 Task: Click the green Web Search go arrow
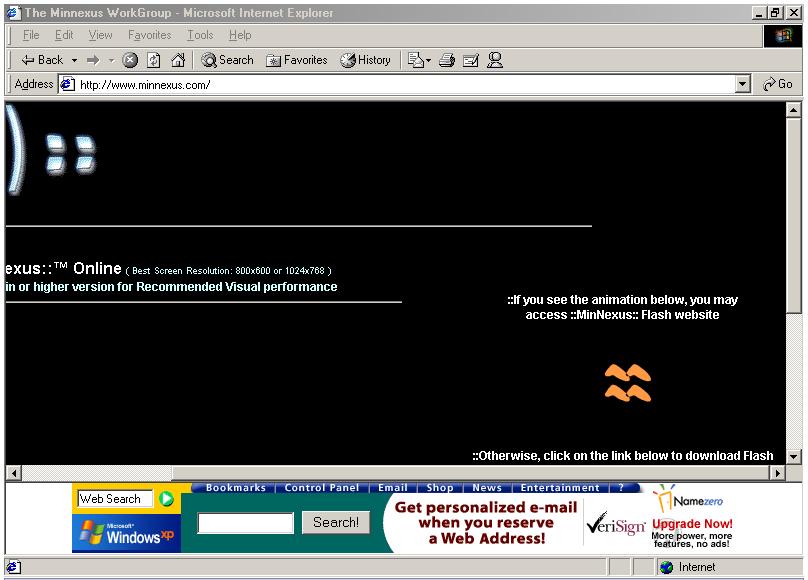tap(166, 499)
